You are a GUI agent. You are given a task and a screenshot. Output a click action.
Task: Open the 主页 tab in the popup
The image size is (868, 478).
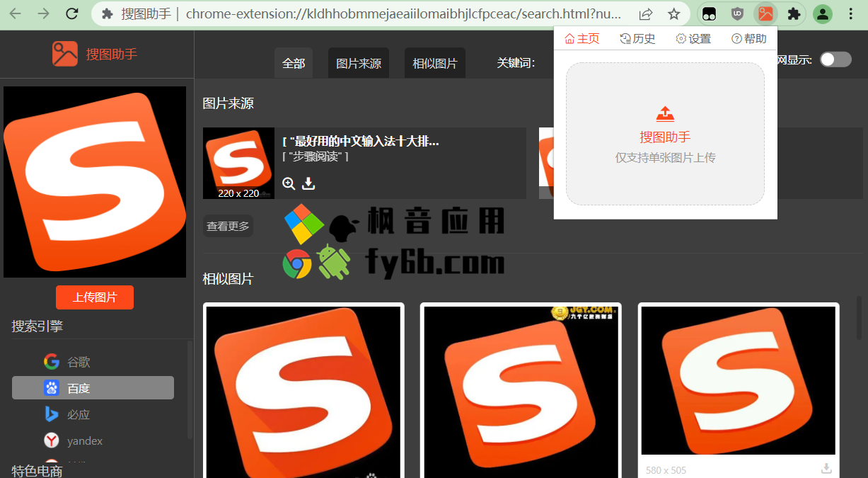tap(581, 39)
